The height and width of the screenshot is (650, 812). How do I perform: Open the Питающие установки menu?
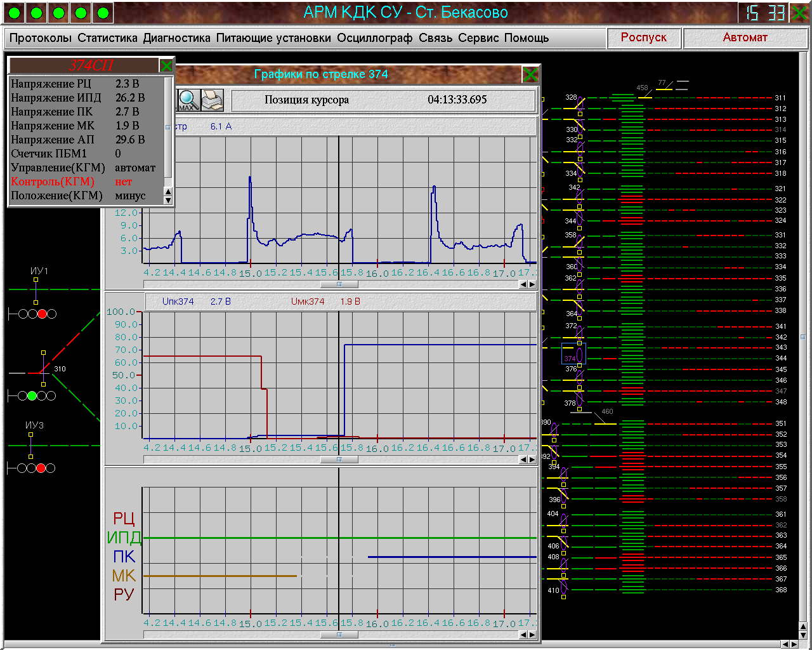click(x=273, y=38)
